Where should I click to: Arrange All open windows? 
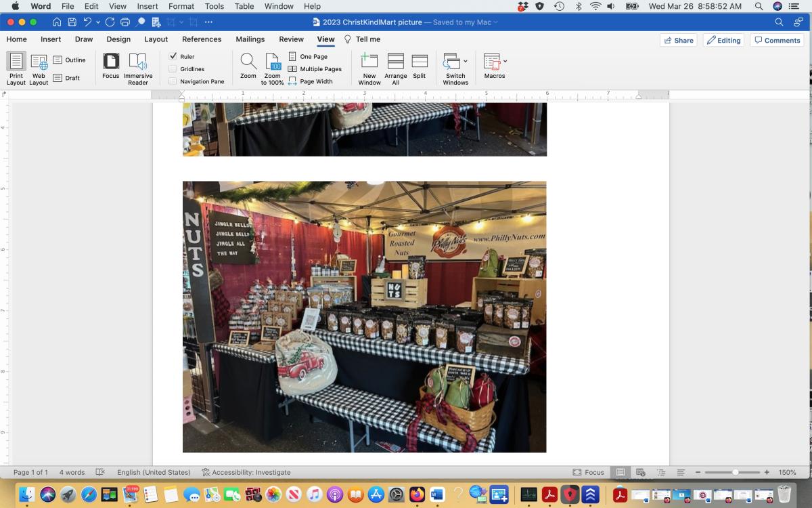pos(396,69)
